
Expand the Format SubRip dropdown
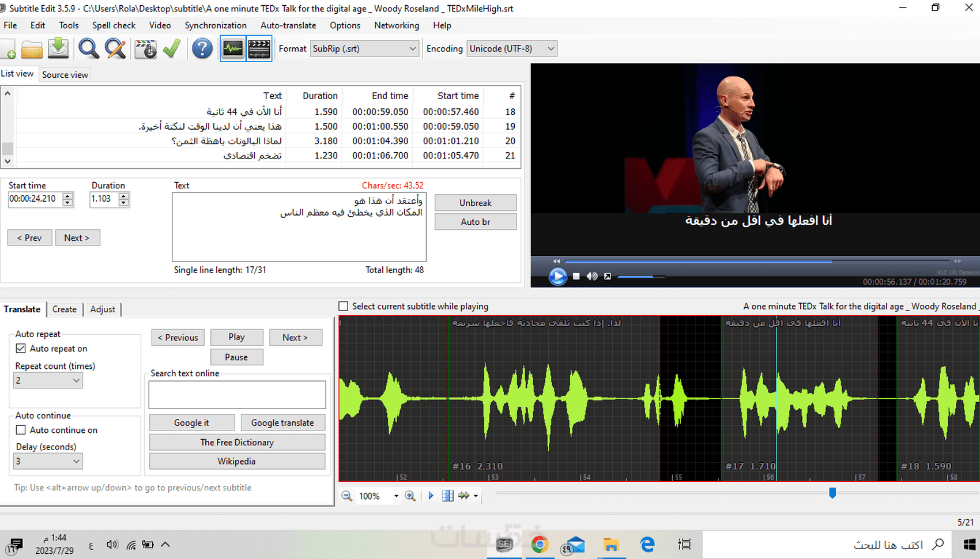[x=364, y=48]
